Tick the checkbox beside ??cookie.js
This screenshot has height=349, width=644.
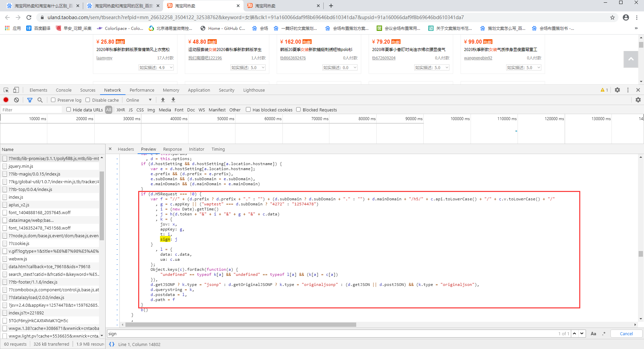[5, 243]
